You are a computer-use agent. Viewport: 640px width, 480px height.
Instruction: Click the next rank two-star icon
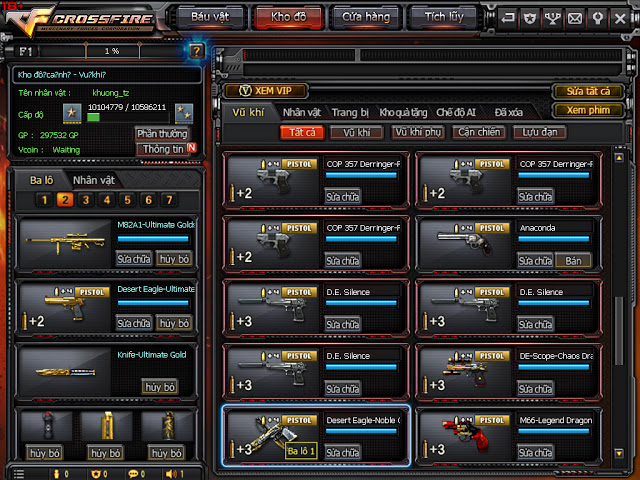[184, 113]
